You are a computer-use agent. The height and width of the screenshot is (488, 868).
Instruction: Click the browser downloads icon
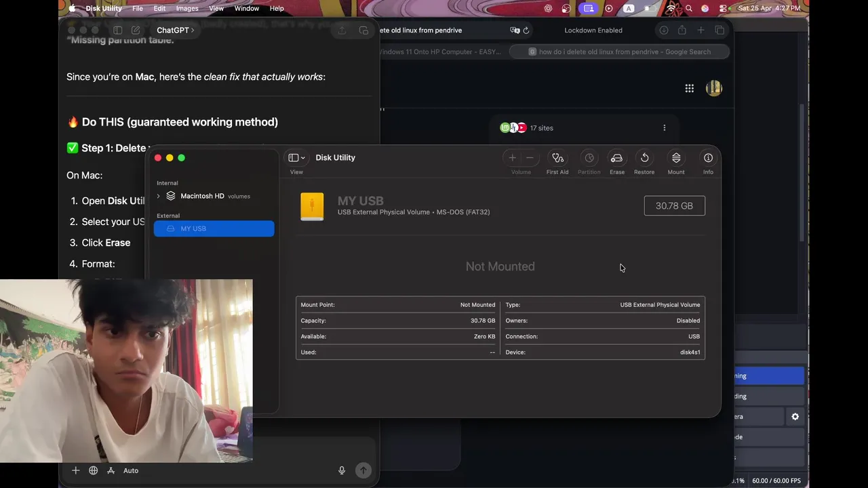point(663,30)
